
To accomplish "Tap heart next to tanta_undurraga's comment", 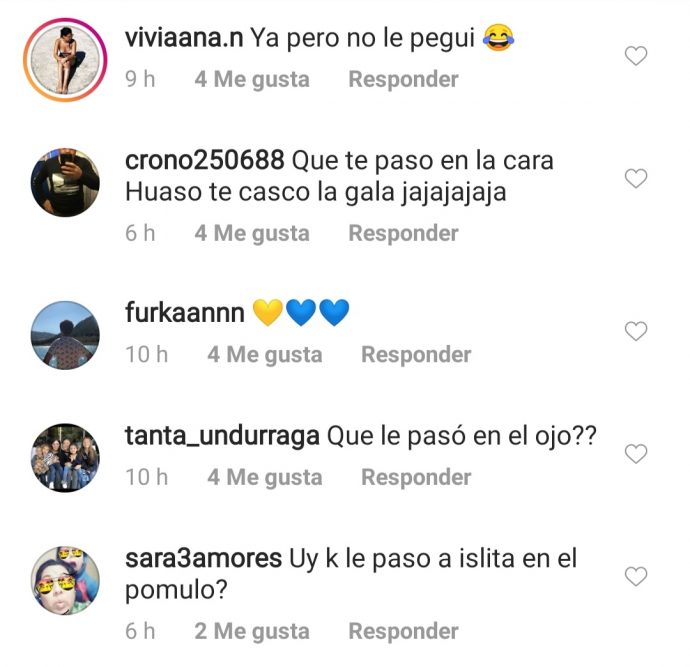I will (636, 454).
